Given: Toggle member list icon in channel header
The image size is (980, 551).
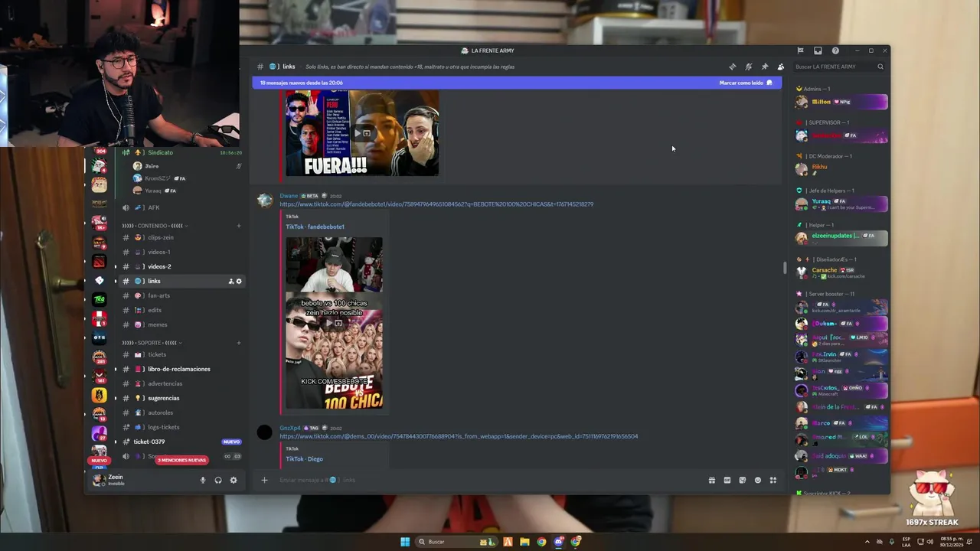Looking at the screenshot, I should click(780, 67).
